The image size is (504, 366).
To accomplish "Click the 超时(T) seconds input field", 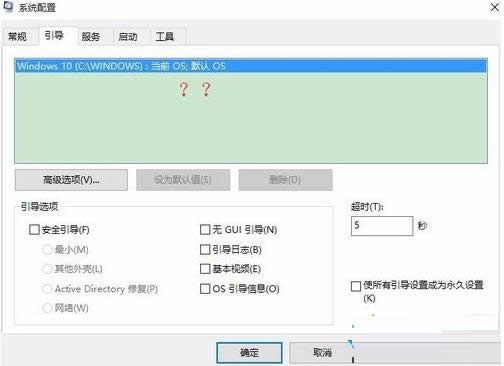I will [x=382, y=226].
